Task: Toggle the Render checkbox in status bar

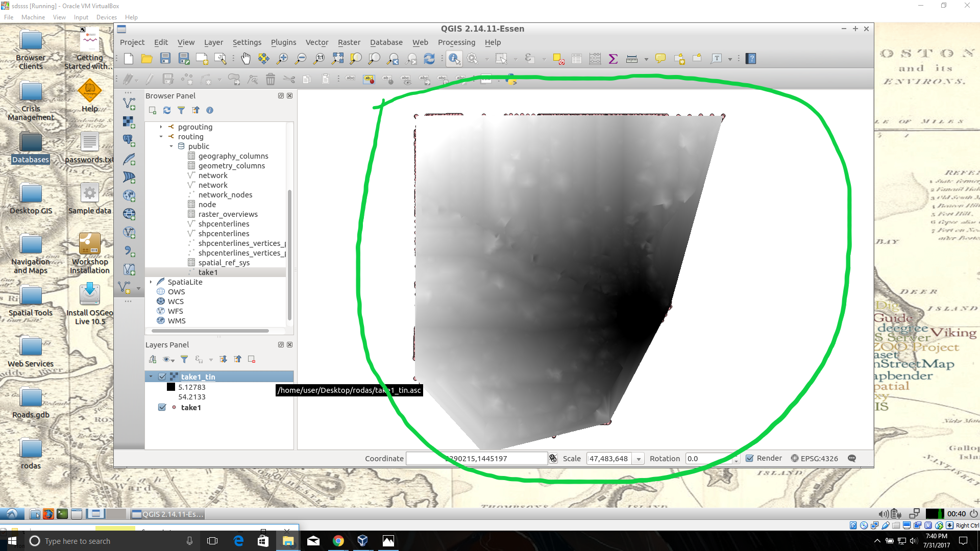Action: pos(750,458)
